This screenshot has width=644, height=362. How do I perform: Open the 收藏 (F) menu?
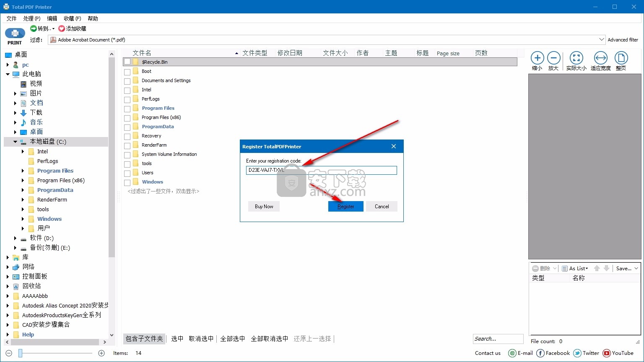tap(73, 18)
